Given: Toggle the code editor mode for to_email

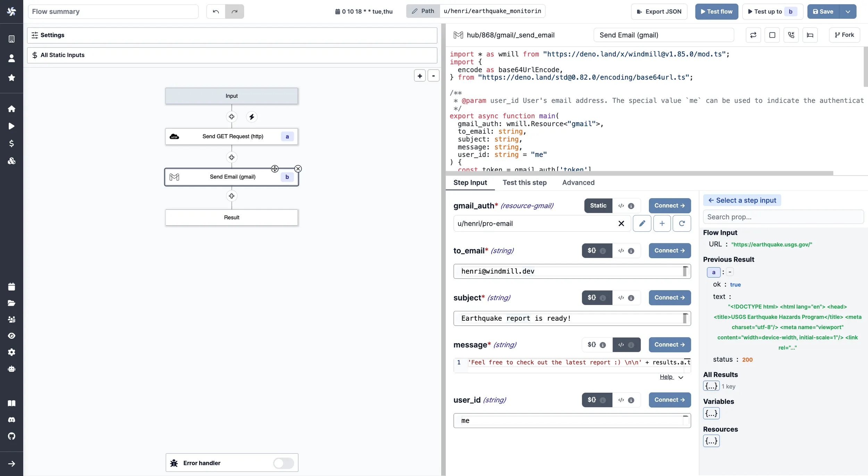Looking at the screenshot, I should pos(621,251).
